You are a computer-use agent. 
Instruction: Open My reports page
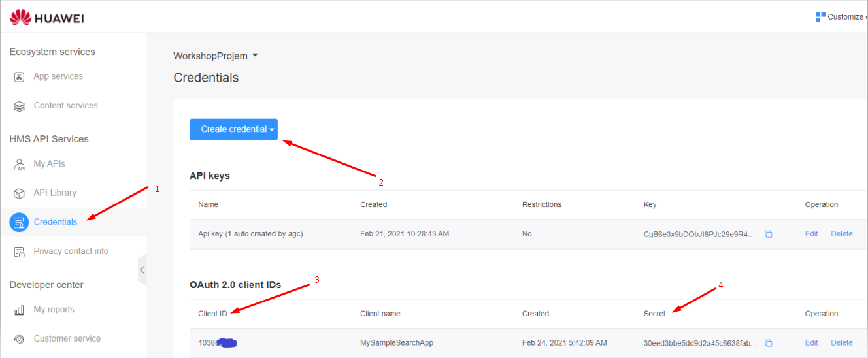[x=54, y=309]
